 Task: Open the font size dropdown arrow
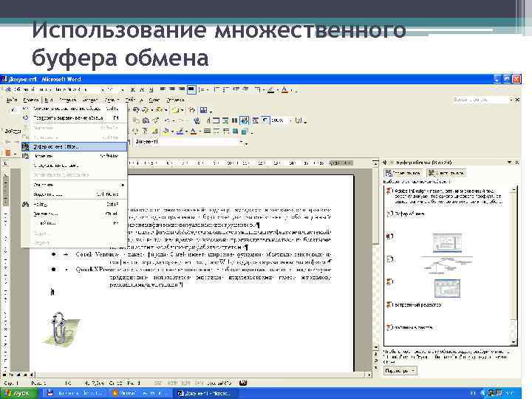(x=122, y=89)
